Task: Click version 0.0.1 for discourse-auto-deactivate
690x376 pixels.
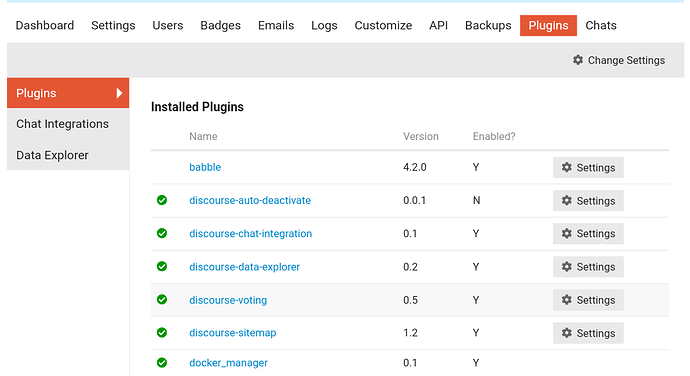Action: (x=415, y=200)
